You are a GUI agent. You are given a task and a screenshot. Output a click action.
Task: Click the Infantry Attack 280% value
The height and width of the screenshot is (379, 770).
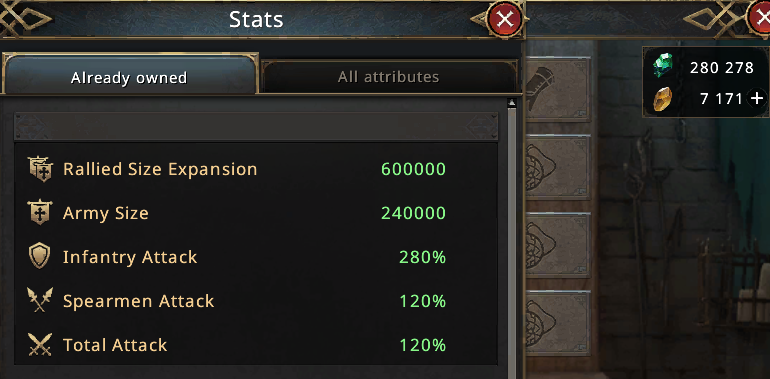[x=422, y=257]
